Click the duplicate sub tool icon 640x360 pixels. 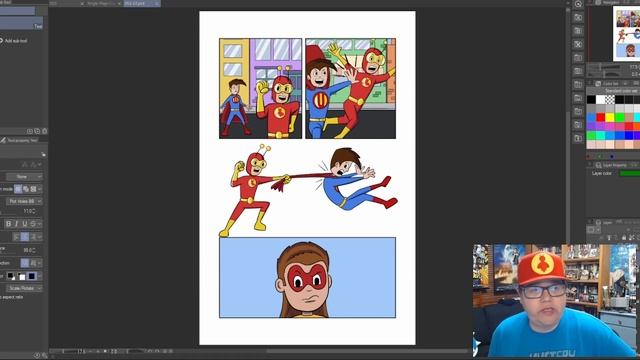[x=37, y=131]
